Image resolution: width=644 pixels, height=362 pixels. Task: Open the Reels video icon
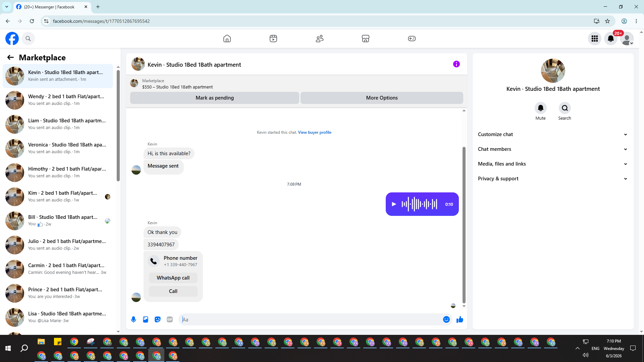coord(273,39)
